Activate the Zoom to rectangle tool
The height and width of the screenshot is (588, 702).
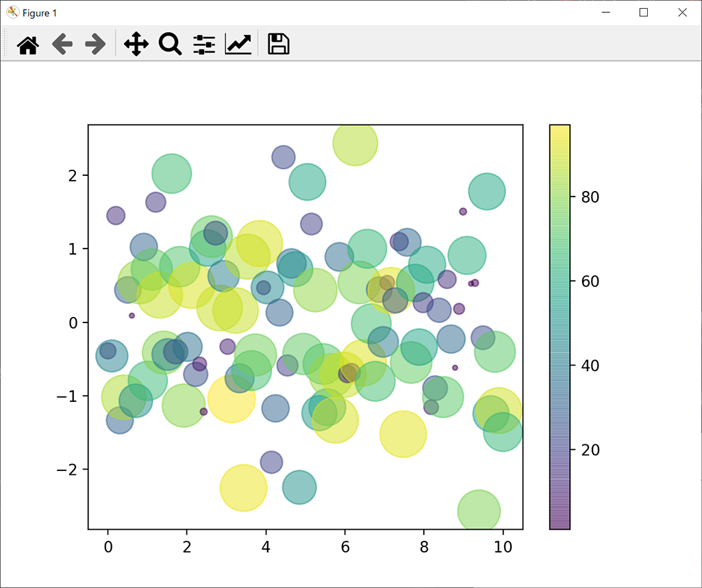point(170,44)
